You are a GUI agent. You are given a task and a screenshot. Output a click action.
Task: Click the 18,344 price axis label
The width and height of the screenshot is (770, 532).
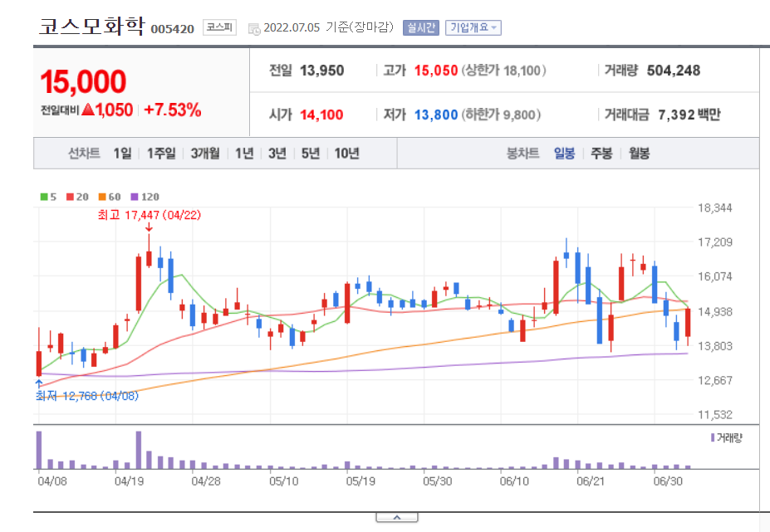(715, 207)
